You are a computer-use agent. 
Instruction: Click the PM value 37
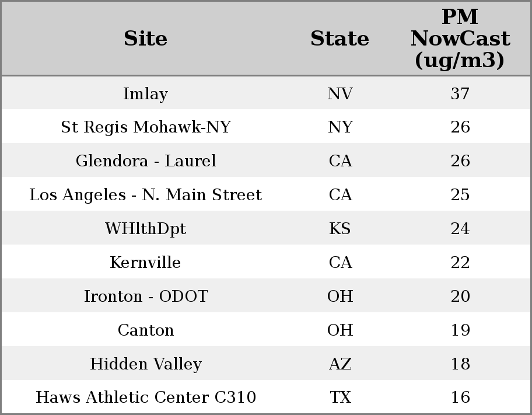[460, 93]
